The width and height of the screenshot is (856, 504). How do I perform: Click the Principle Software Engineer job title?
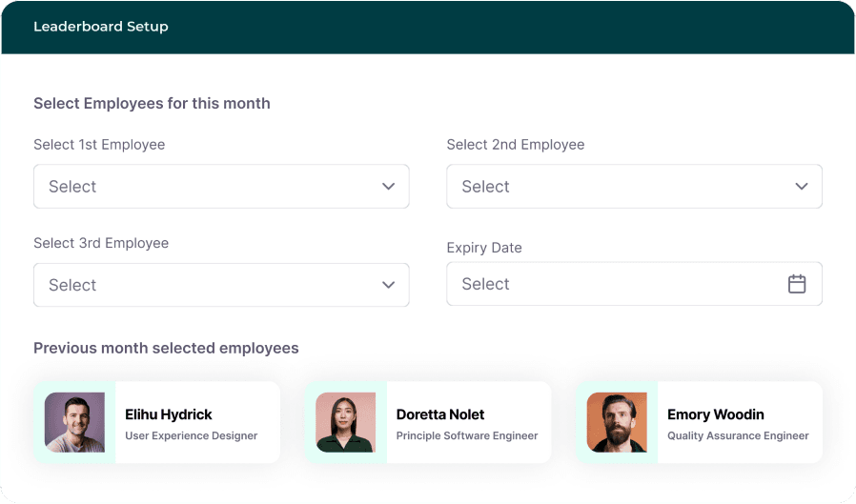[467, 435]
